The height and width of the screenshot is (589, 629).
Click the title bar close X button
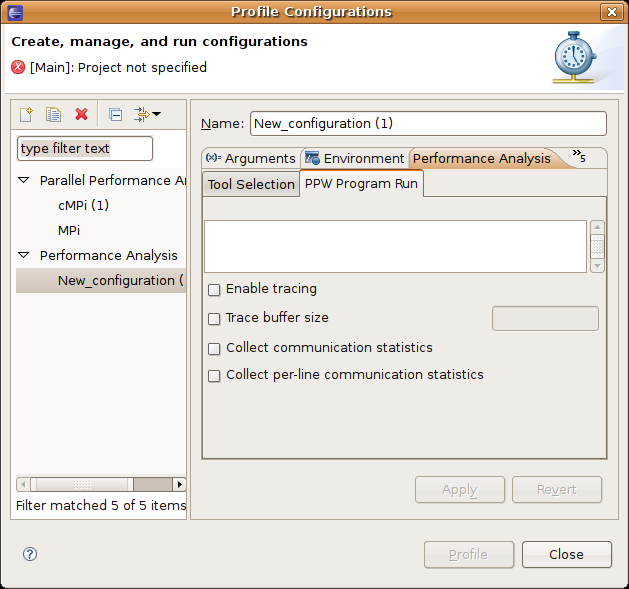coord(612,12)
